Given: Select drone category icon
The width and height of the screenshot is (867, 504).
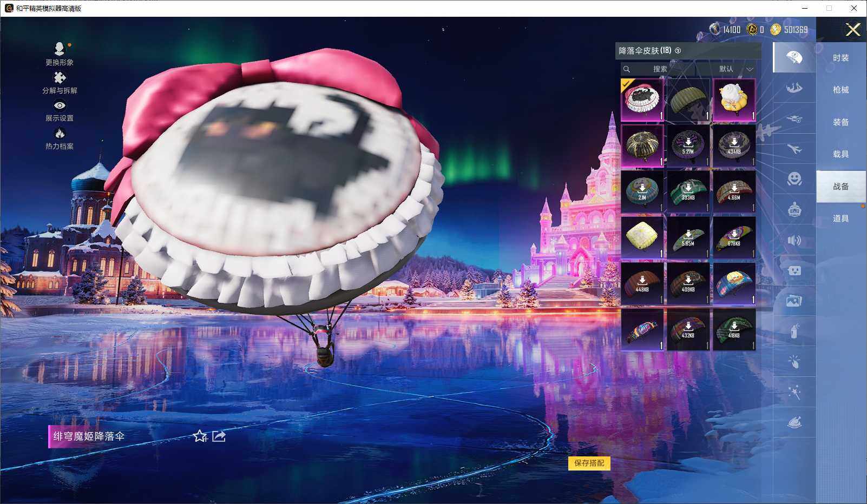Looking at the screenshot, I should [x=794, y=118].
